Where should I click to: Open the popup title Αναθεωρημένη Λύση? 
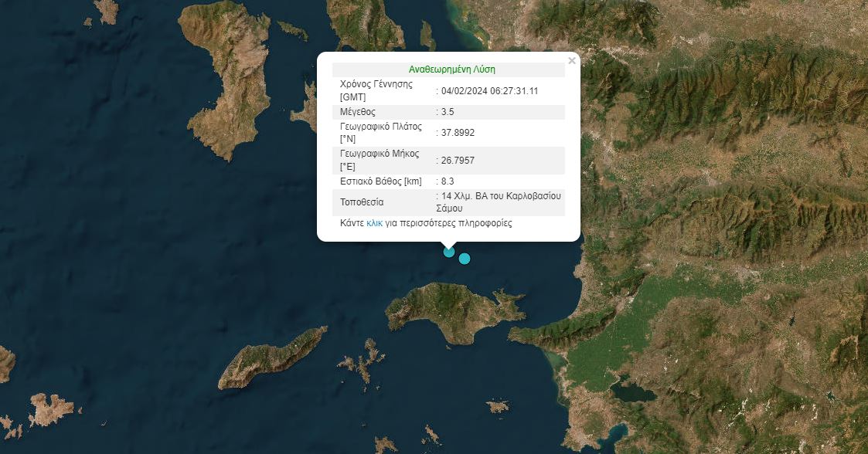tap(452, 69)
